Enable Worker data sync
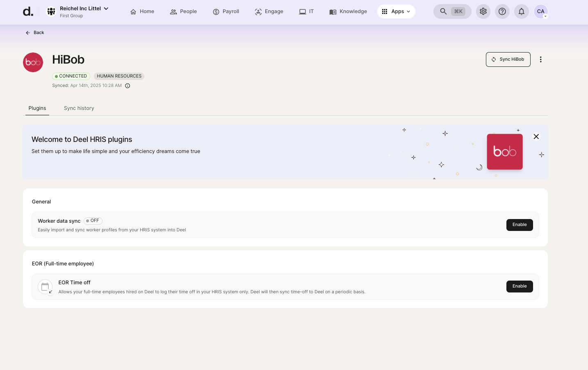The image size is (588, 370). click(520, 225)
